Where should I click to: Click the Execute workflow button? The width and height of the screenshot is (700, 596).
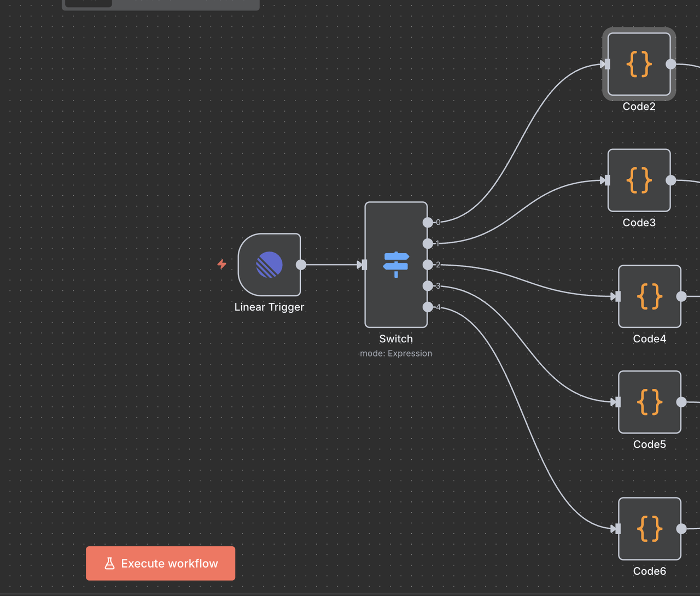[160, 563]
